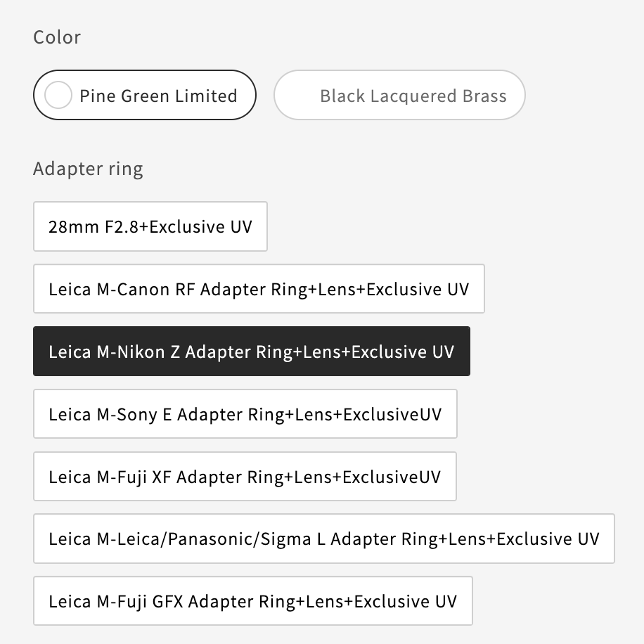
Task: Switch to the lens-only 28mm F2.8 variant
Action: coord(150,226)
